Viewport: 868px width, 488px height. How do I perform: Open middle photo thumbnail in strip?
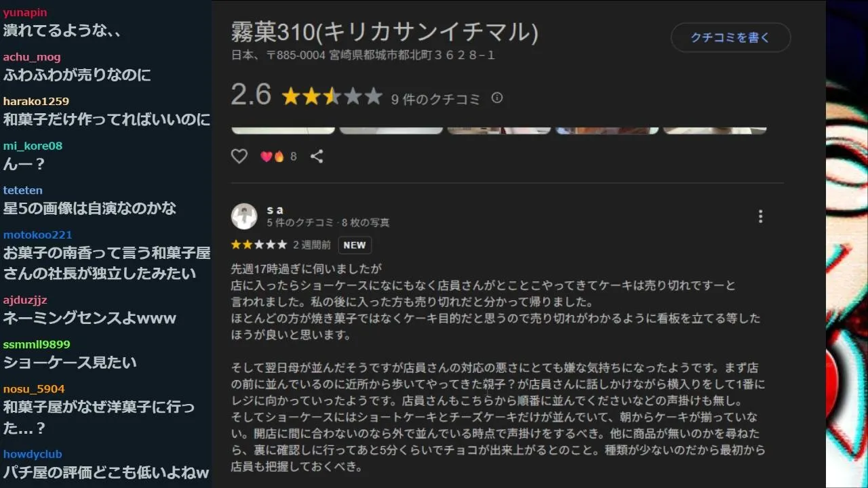click(499, 130)
